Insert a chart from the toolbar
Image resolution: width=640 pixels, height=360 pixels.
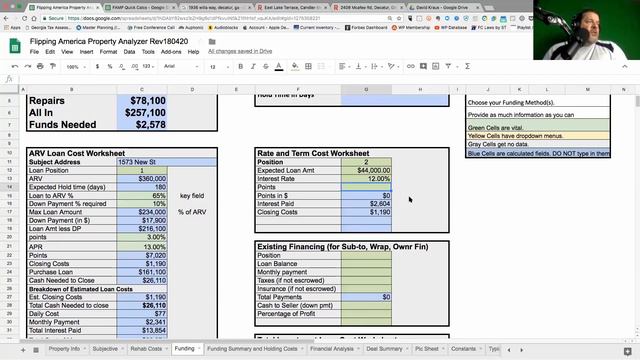point(436,66)
